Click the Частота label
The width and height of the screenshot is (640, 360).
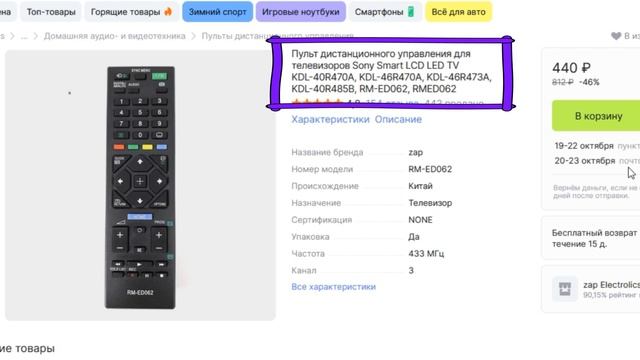click(308, 253)
